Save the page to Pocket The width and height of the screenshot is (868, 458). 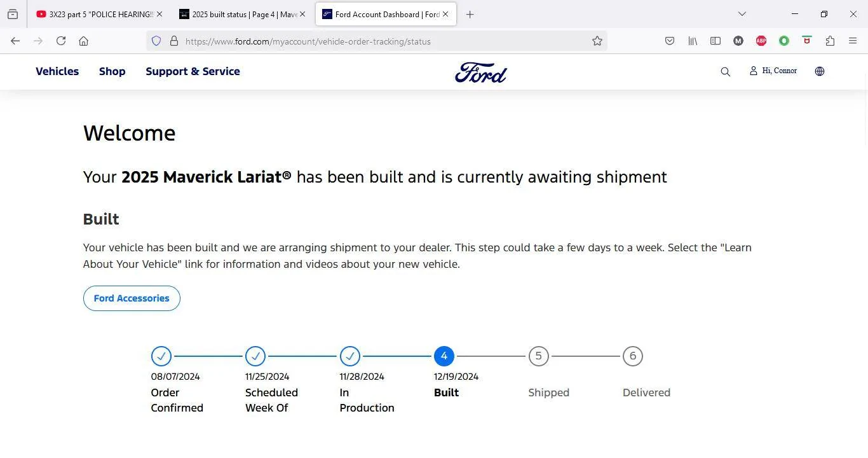click(x=670, y=41)
